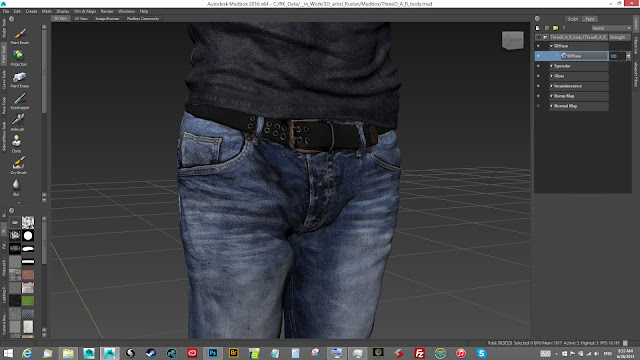Open the Create menu
Viewport: 640px width, 360px height.
pyautogui.click(x=31, y=11)
